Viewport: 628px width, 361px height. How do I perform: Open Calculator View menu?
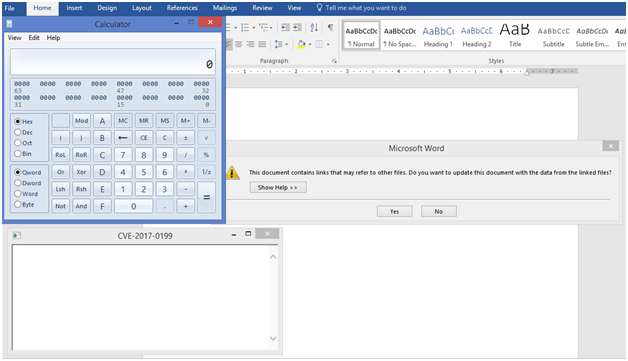[x=14, y=38]
